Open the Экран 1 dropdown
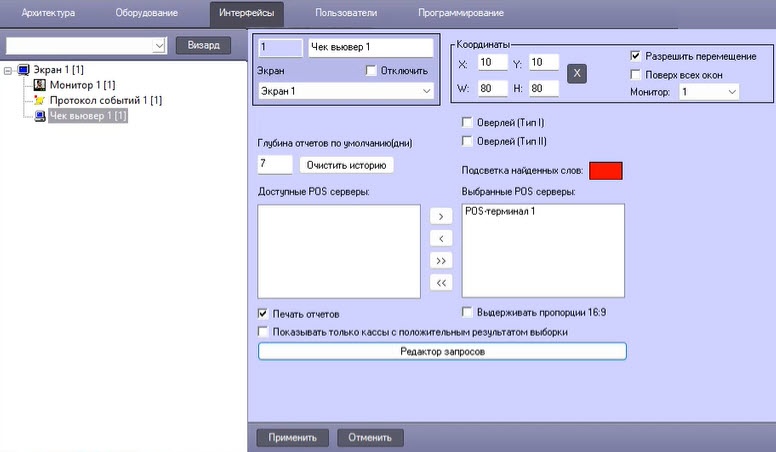Viewport: 776px width, 452px height. [x=345, y=91]
